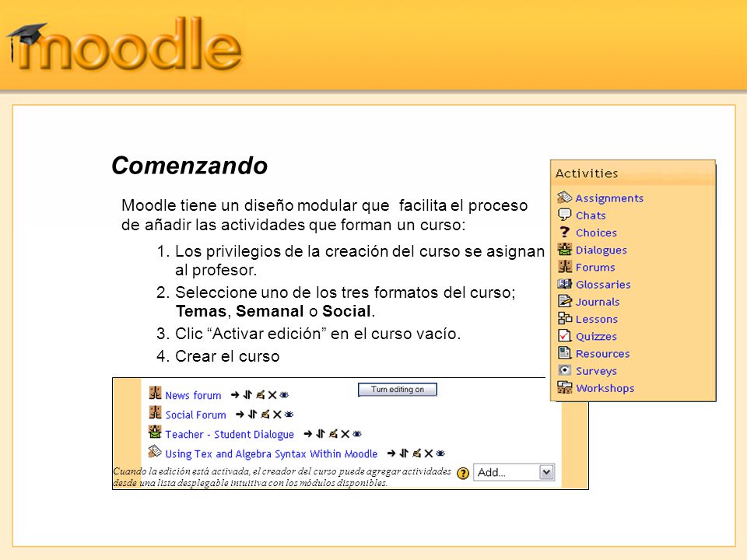
Task: Open the Journals activity link
Action: [x=598, y=302]
